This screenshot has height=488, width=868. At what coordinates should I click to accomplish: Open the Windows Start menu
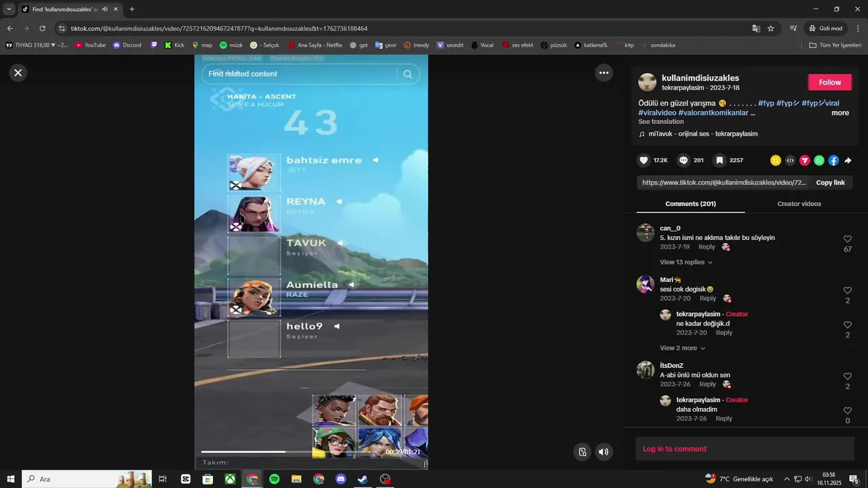coord(10,479)
